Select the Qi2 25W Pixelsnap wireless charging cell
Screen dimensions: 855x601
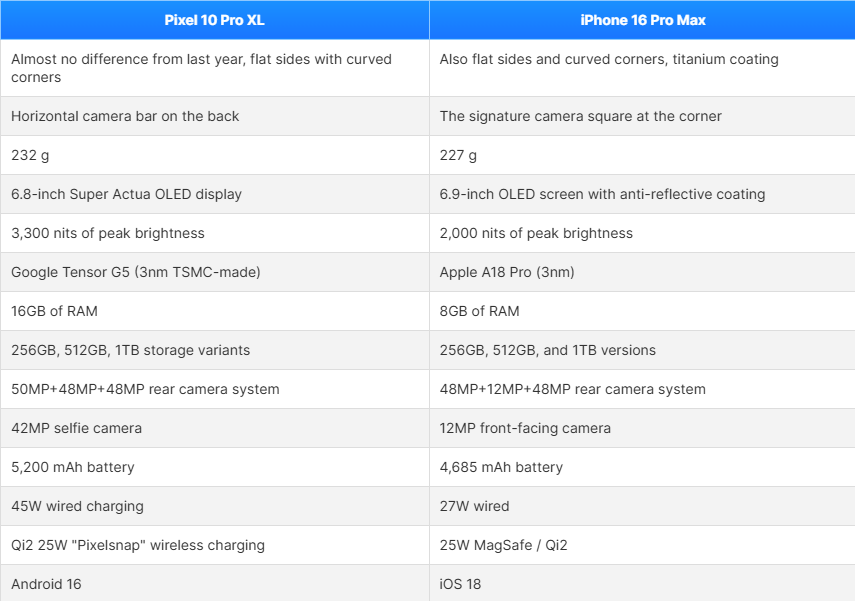pos(215,545)
